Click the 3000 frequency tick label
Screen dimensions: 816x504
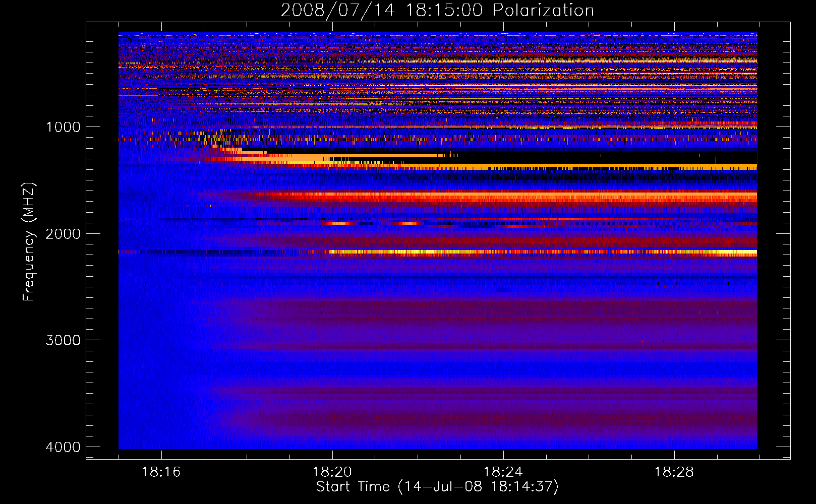[x=63, y=340]
